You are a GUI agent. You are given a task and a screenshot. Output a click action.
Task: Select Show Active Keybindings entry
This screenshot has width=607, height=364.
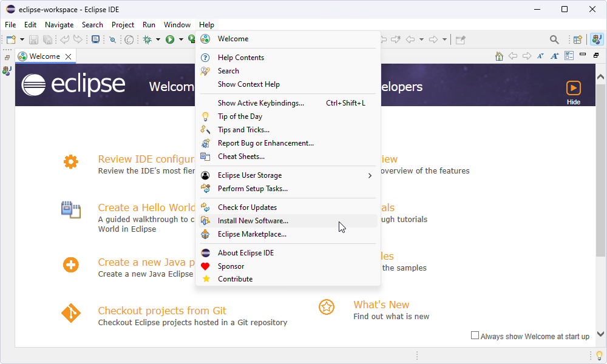[288, 103]
